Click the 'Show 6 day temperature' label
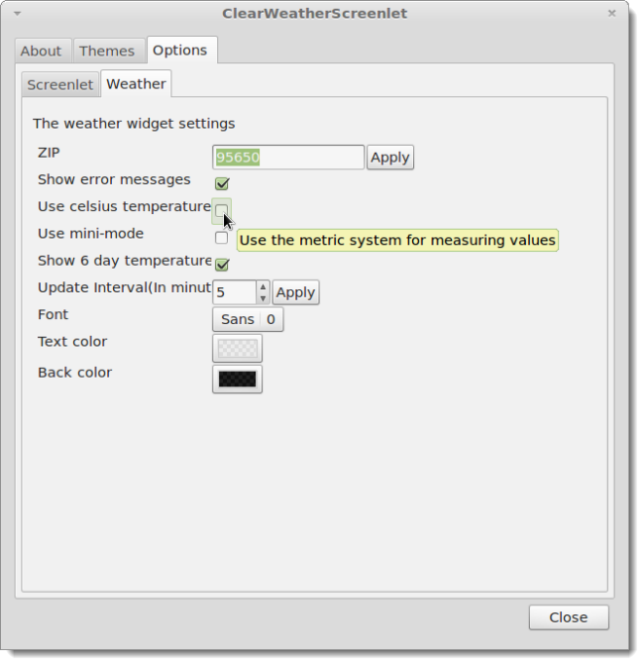Screen dimensions: 644x665 (124, 261)
